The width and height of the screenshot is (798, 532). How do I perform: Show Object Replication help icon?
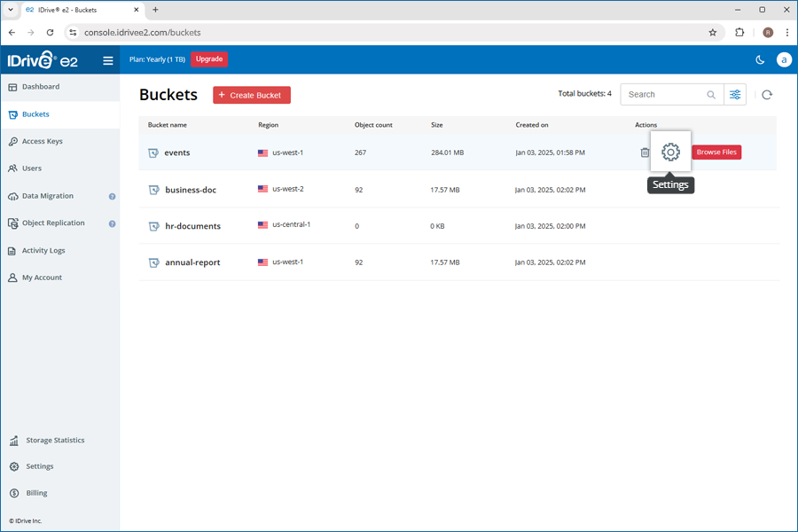coord(113,223)
